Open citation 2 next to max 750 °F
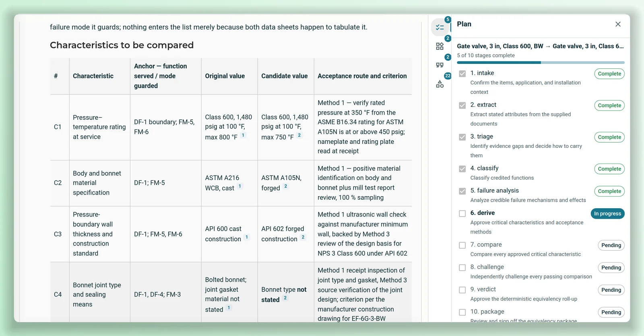 point(299,135)
